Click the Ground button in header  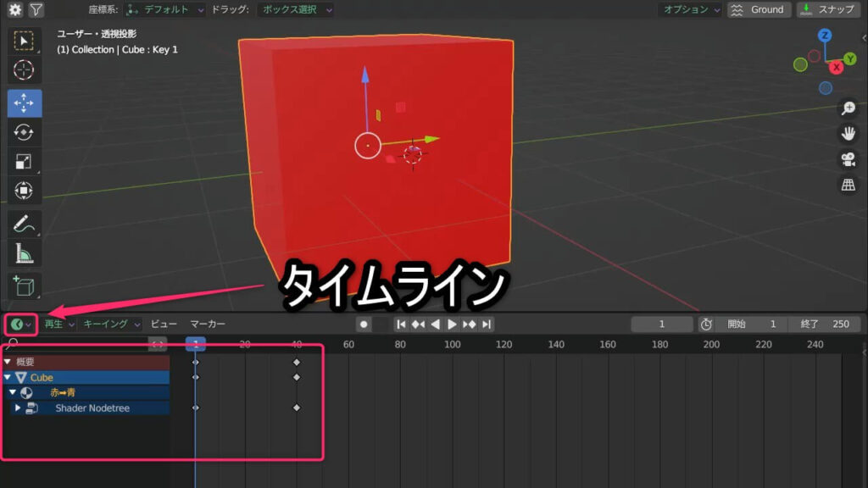tap(759, 9)
